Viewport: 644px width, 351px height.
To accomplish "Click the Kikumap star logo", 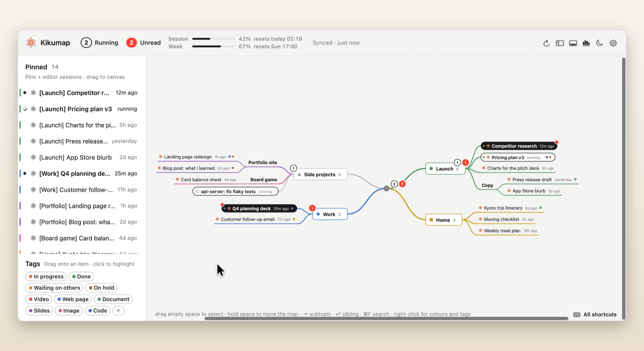I will 31,43.
